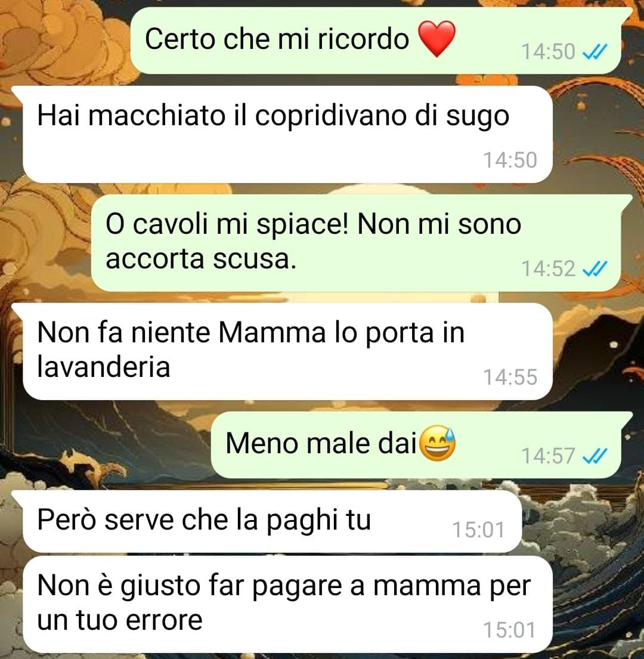Image resolution: width=644 pixels, height=659 pixels.
Task: Tap the red heart emoji
Action: [437, 38]
